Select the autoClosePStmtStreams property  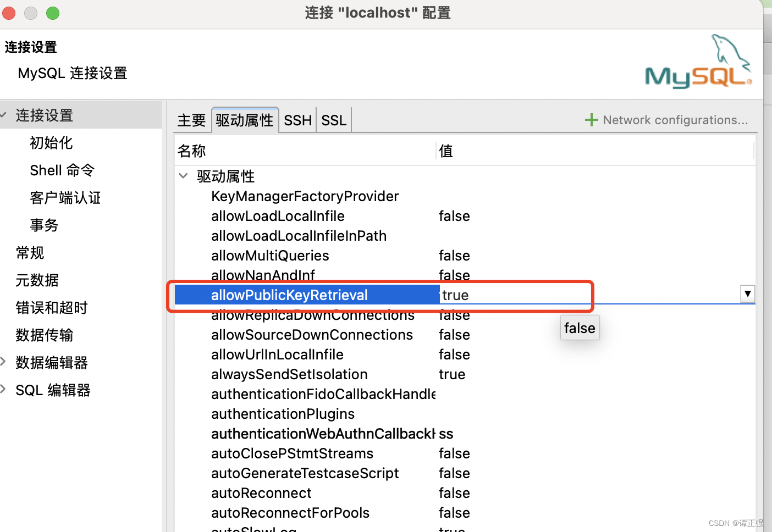292,453
